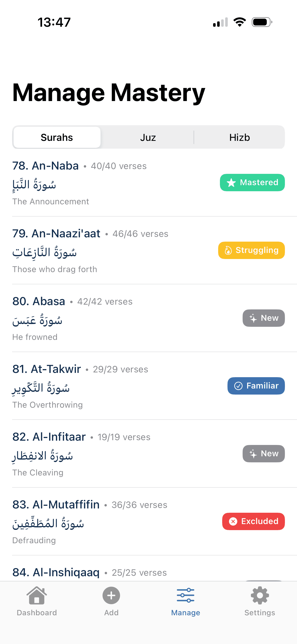Open the 81. At-Takwir surah title
Viewport: 297px width, 644px height.
coord(47,369)
